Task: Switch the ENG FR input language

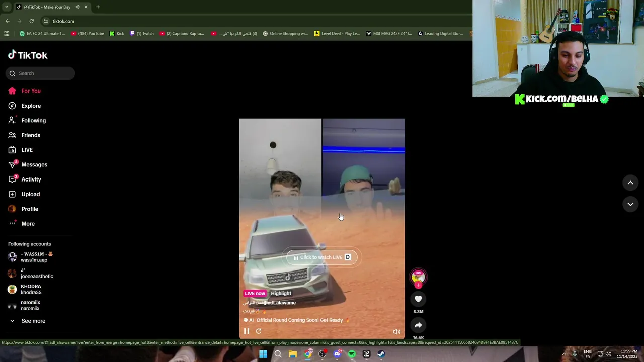Action: click(587, 354)
